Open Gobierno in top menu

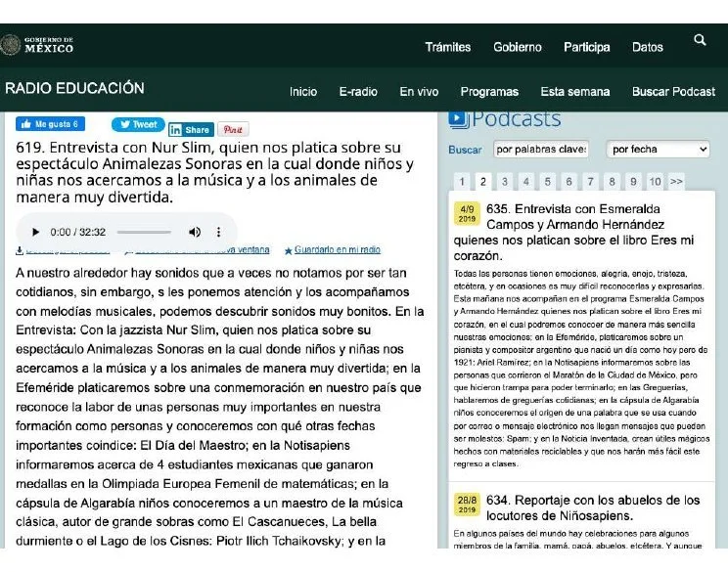pyautogui.click(x=518, y=47)
